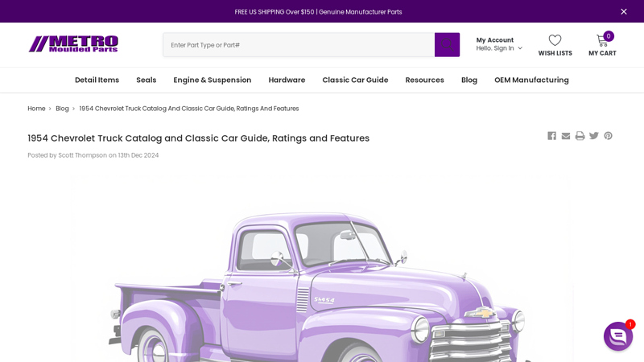644x362 pixels.
Task: Open the Detail Items menu
Action: tap(97, 80)
